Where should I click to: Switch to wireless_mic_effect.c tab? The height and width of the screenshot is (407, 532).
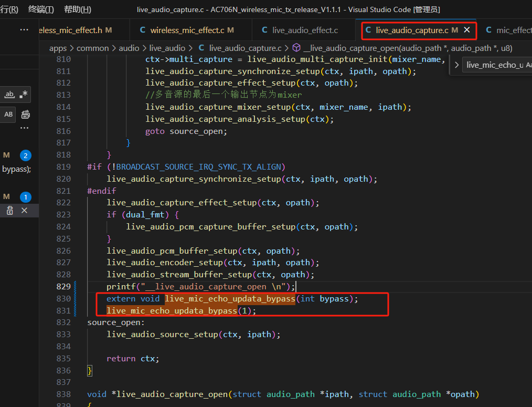pos(191,30)
